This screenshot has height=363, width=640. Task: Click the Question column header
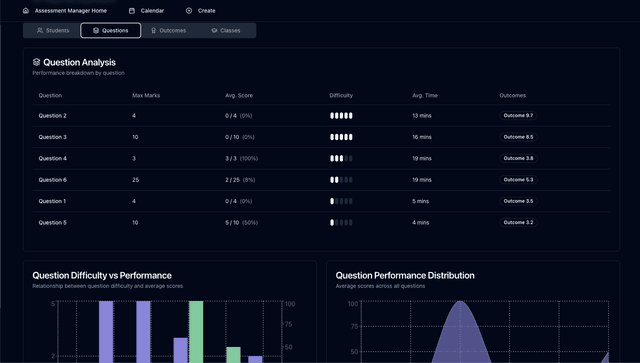(50, 96)
